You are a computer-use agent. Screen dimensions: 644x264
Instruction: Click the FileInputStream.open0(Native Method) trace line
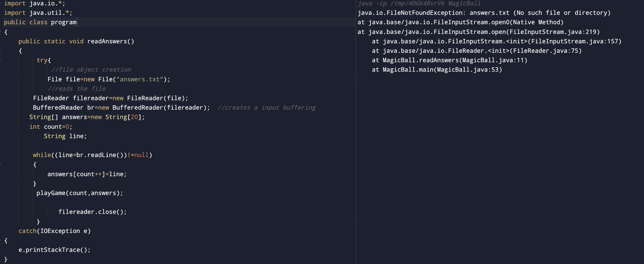[x=460, y=22]
